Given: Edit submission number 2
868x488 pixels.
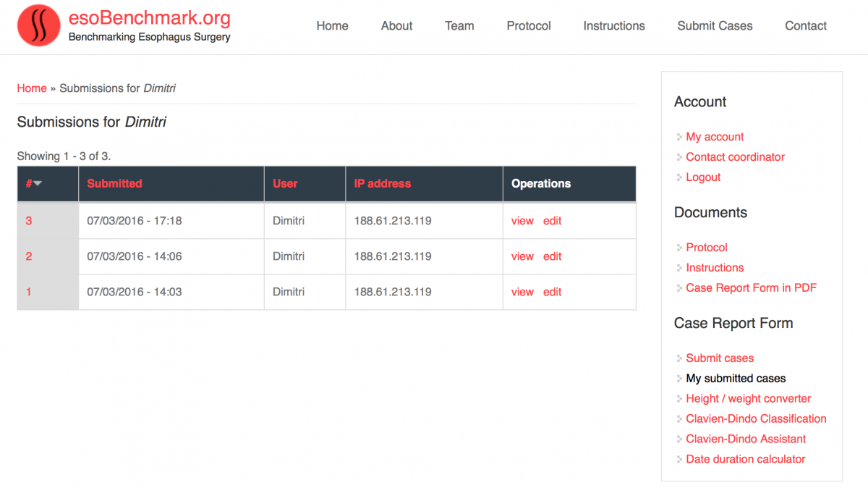Looking at the screenshot, I should [x=552, y=256].
